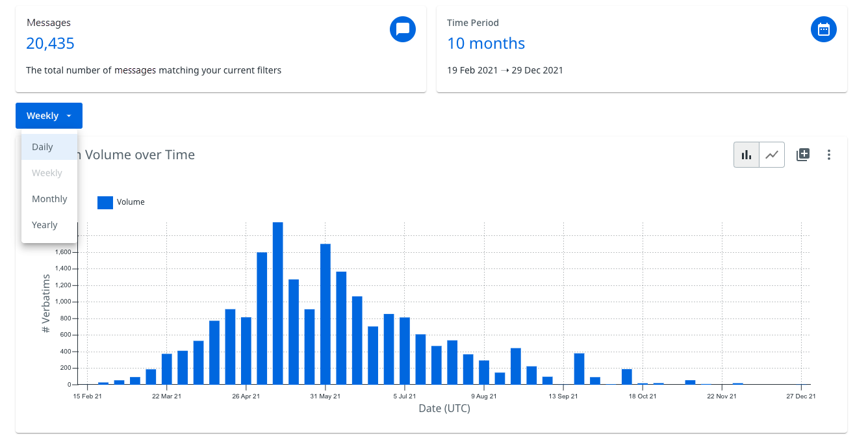Viewport: 868px width, 440px height.
Task: Click the calendar icon in Time Period card
Action: click(x=823, y=29)
